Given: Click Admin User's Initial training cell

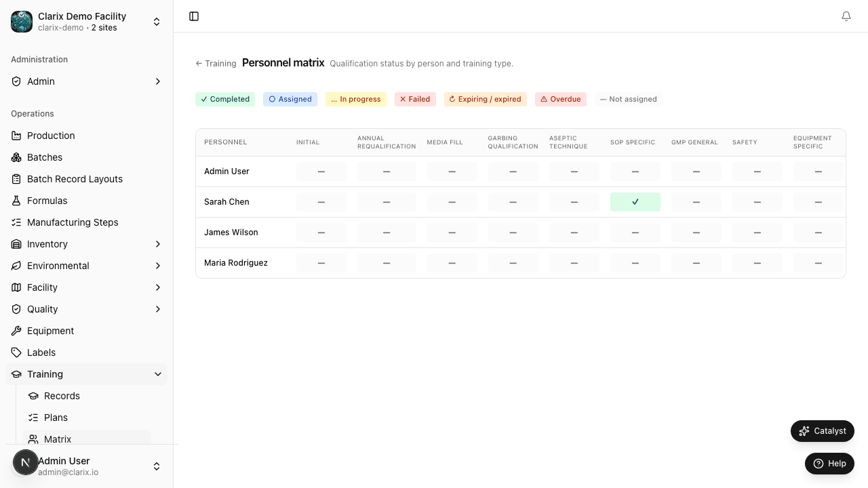Looking at the screenshot, I should click(x=321, y=171).
